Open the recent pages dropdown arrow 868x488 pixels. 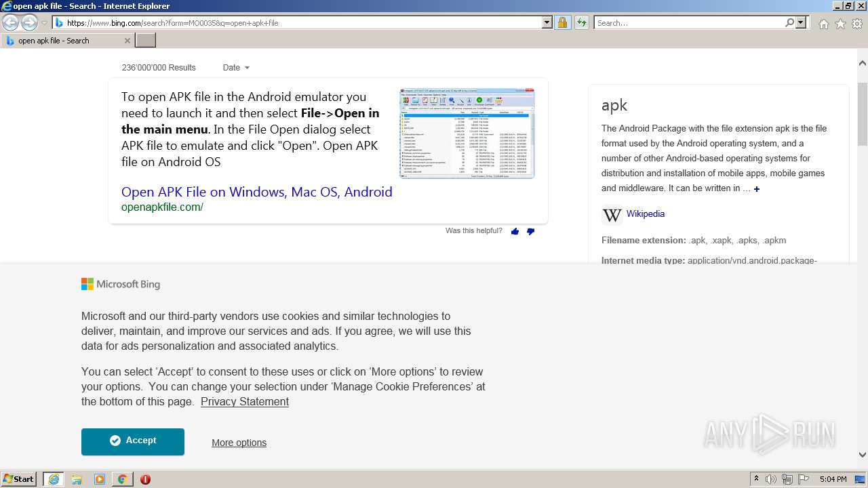[44, 22]
